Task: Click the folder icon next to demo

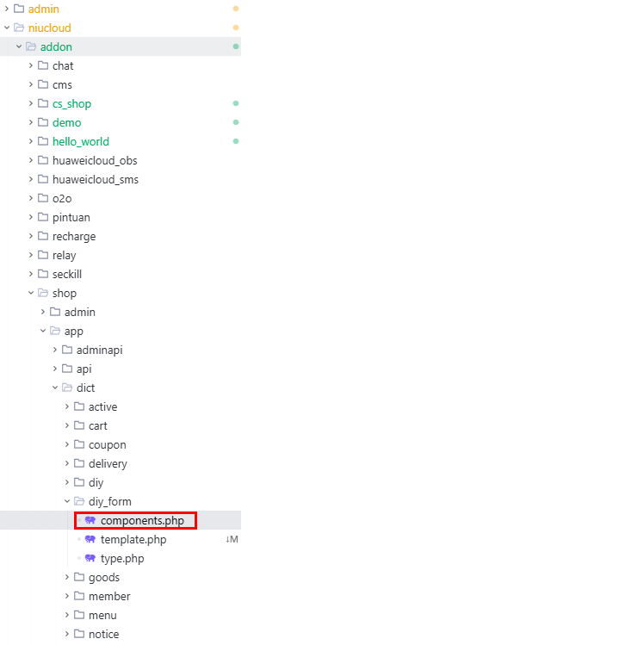Action: click(43, 122)
